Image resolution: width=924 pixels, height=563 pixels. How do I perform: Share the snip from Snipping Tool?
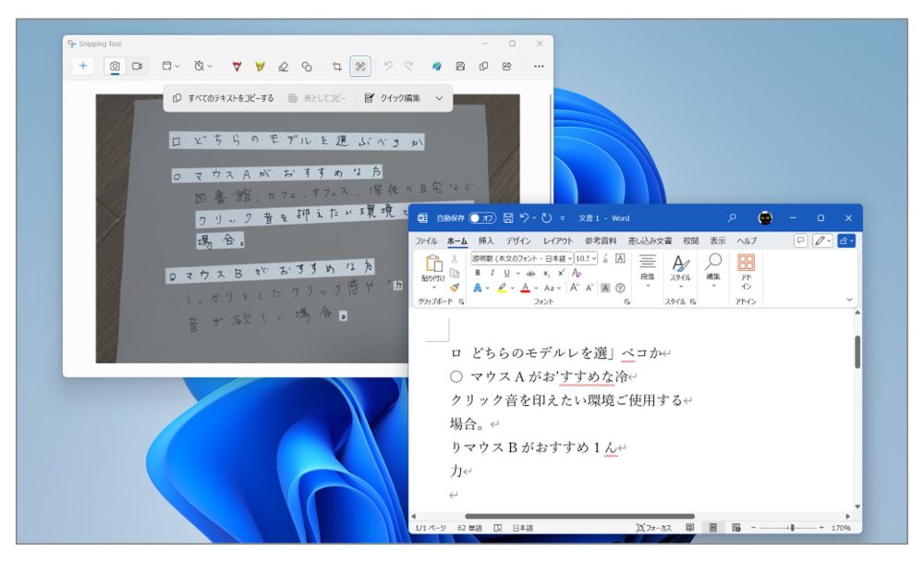[506, 67]
